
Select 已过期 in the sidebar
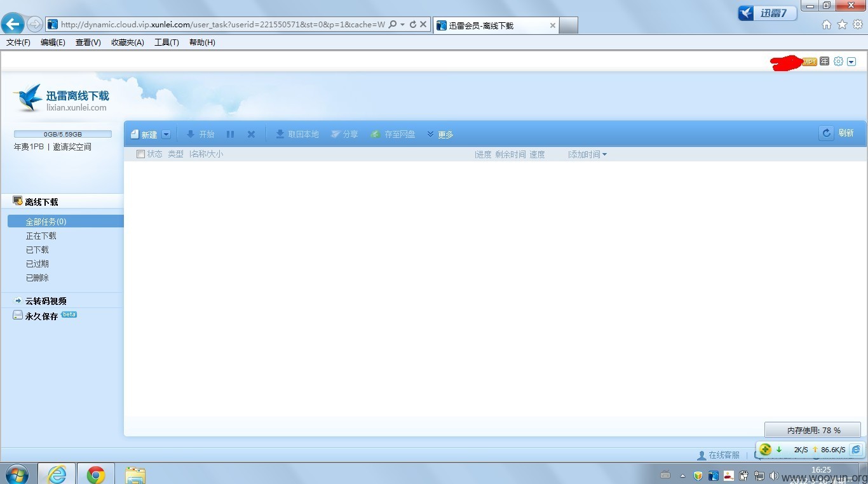click(37, 264)
